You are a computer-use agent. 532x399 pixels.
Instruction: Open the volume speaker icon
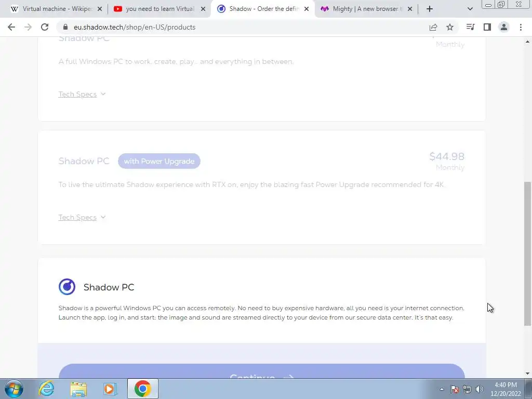480,389
